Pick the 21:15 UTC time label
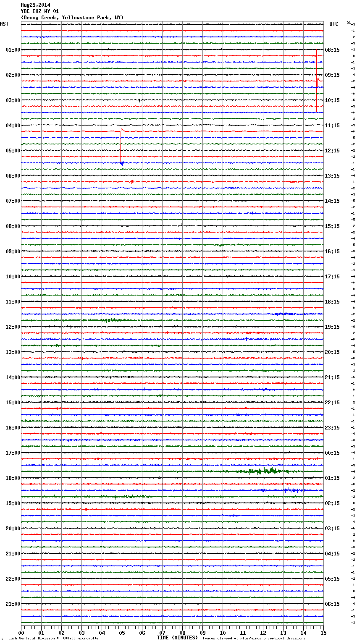 point(332,377)
